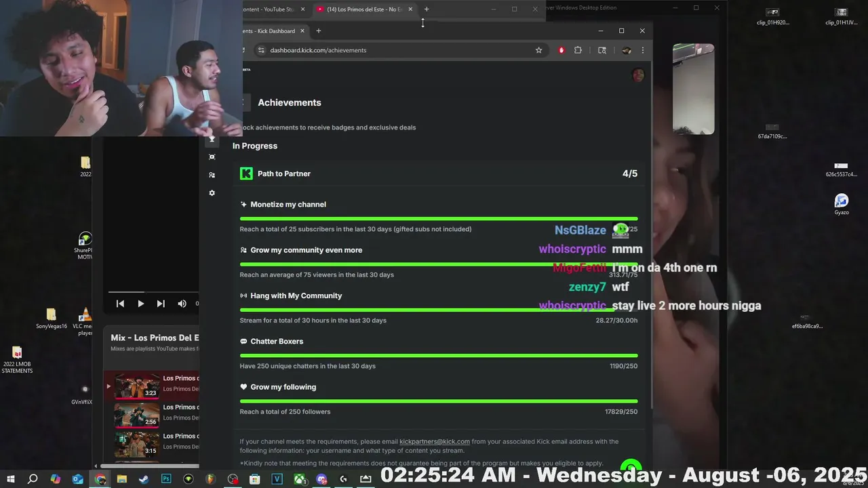Open FL Studio from the taskbar
The height and width of the screenshot is (488, 868).
click(x=210, y=479)
